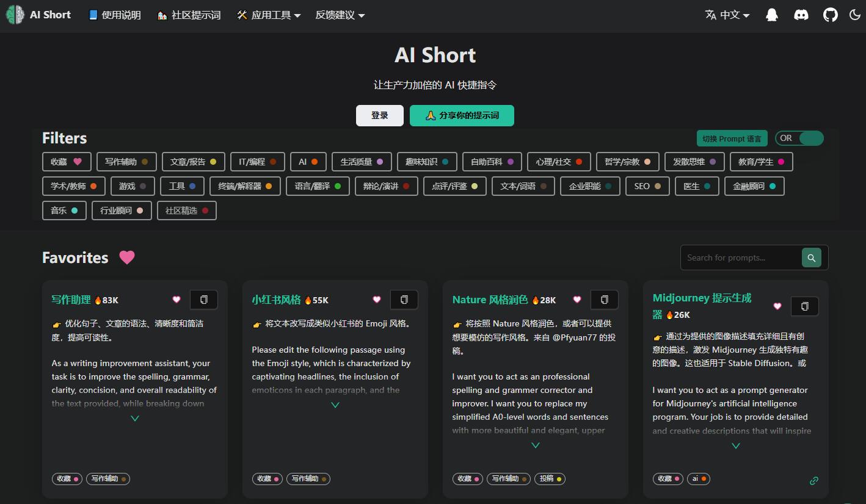Unfavorite Nature 风格润色 card heart
866x504 pixels.
click(577, 300)
